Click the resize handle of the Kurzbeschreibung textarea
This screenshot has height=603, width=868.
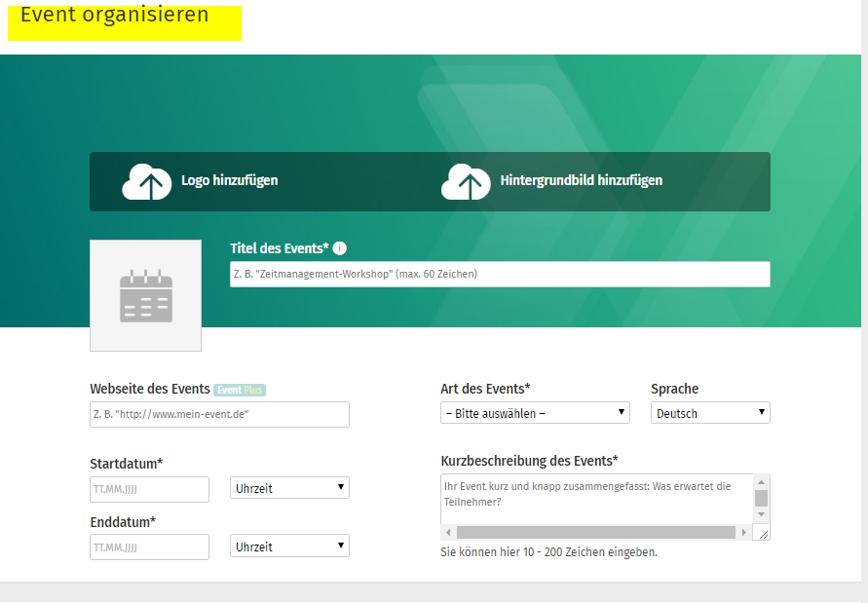[762, 533]
